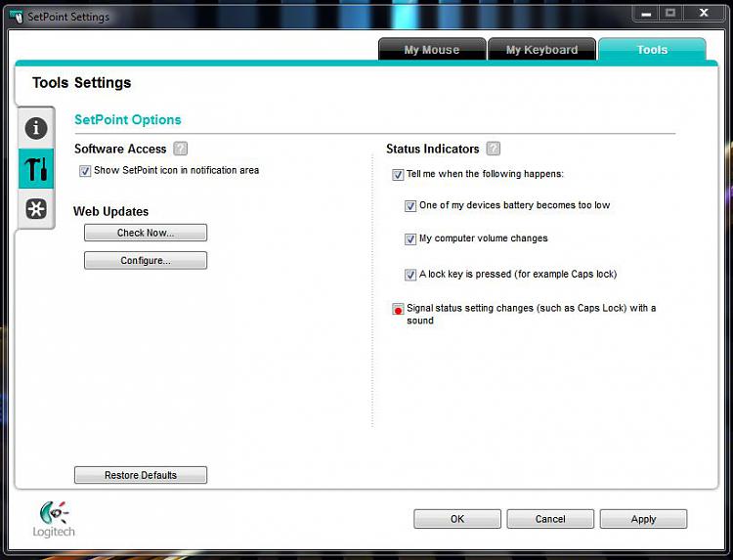Toggle Show SetPoint icon in notification area
The width and height of the screenshot is (733, 560).
(x=85, y=171)
